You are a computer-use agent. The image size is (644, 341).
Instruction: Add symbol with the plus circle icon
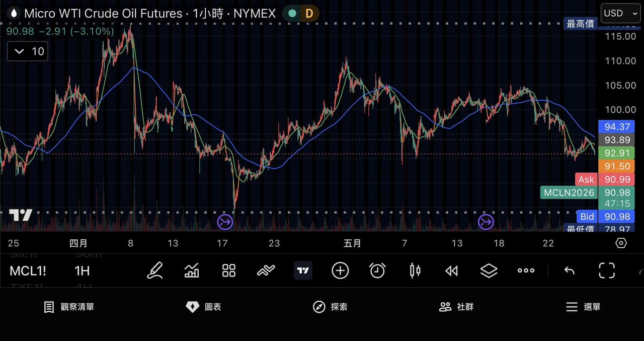pos(340,270)
